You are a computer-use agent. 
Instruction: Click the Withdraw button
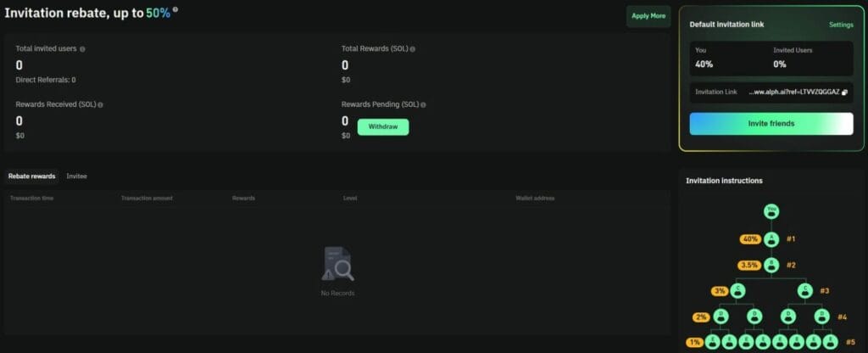tap(383, 127)
